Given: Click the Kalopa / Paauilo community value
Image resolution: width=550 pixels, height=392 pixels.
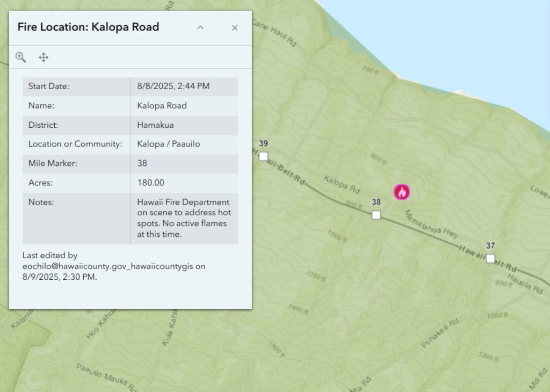Looking at the screenshot, I should [x=169, y=144].
